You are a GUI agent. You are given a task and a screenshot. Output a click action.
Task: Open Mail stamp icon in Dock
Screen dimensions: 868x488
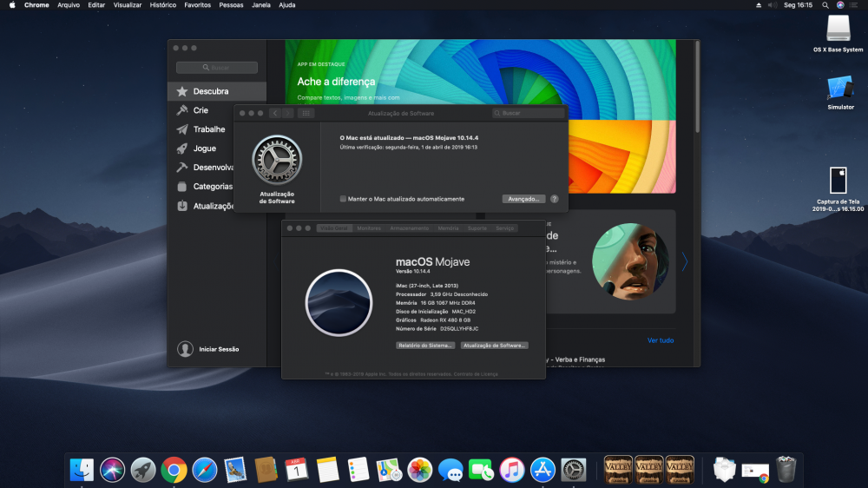click(x=235, y=470)
